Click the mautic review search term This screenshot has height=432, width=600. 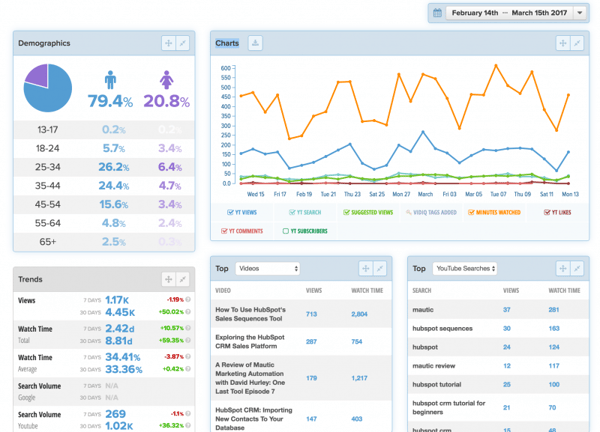[x=434, y=366]
